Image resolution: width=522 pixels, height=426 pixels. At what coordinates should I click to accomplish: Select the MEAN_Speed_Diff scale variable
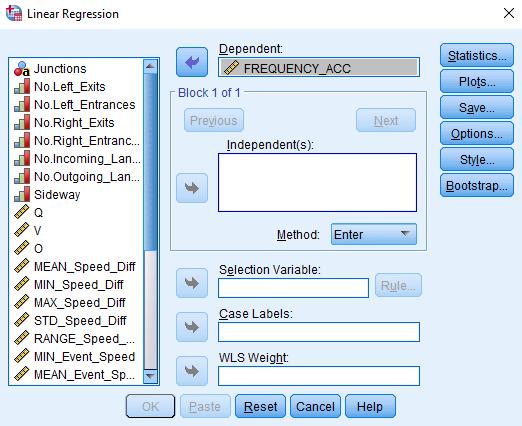pyautogui.click(x=75, y=267)
